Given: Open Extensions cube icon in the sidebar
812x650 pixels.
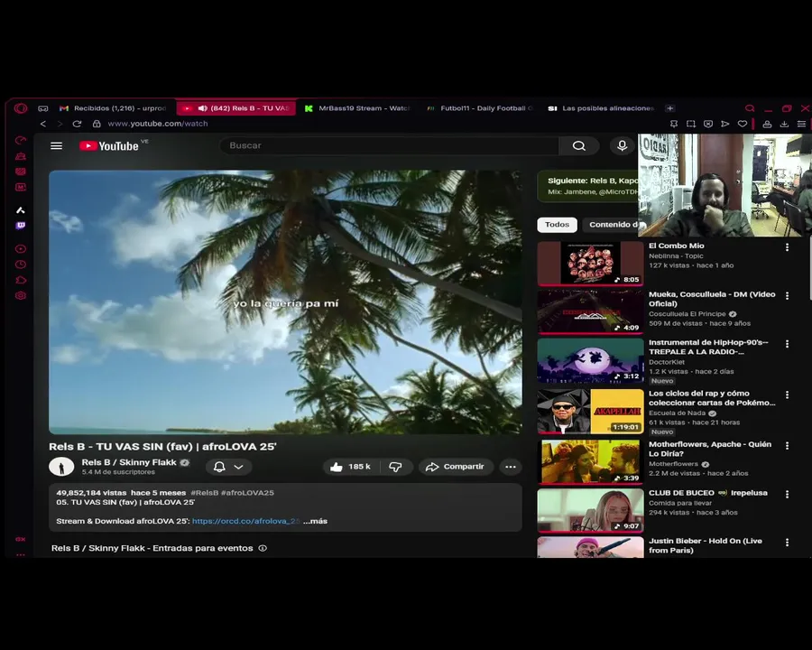Looking at the screenshot, I should tap(20, 280).
